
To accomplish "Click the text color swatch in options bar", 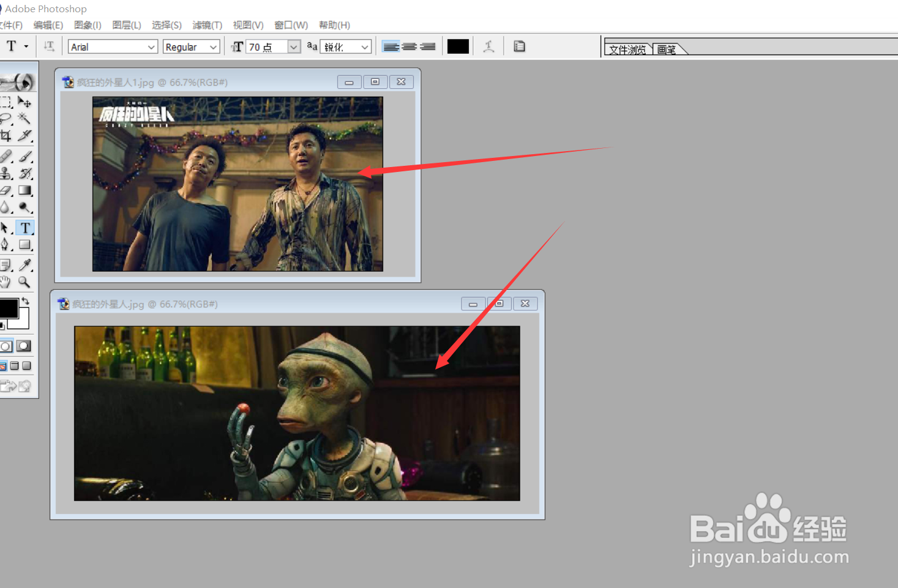I will click(x=458, y=47).
